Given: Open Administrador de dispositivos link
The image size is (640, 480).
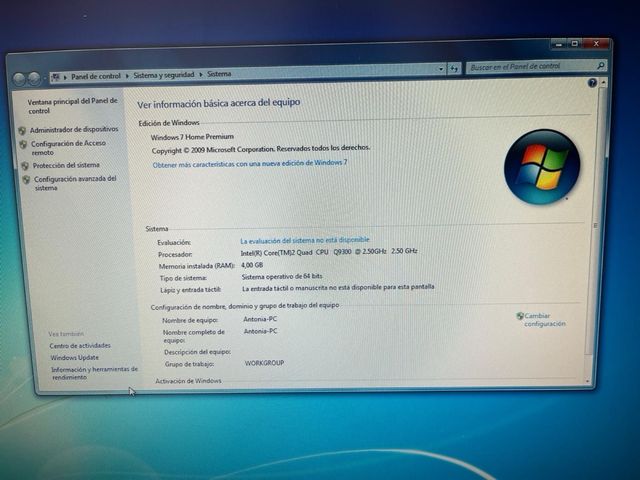Looking at the screenshot, I should coord(74,130).
